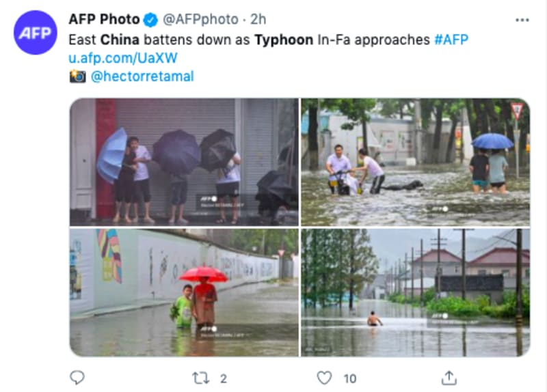Screen dimensions: 547x392
Task: Click the like count 10
Action: point(349,378)
